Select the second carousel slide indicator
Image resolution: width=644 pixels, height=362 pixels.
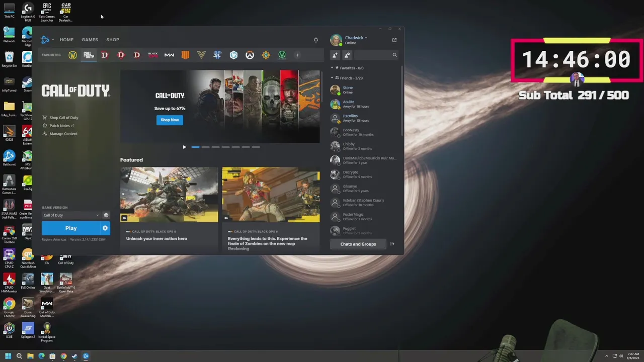tap(205, 147)
